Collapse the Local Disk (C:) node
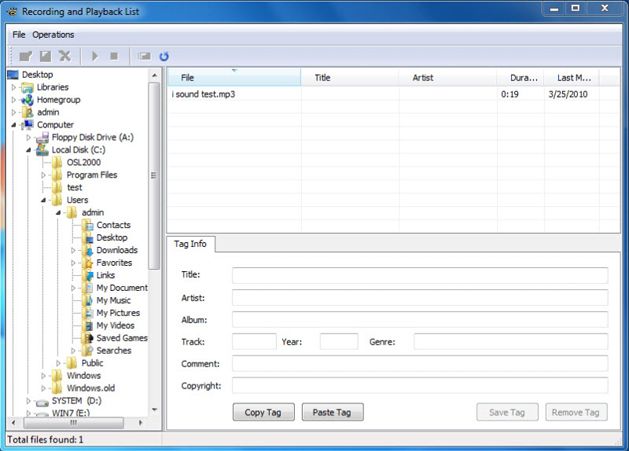The image size is (629, 451). point(29,150)
